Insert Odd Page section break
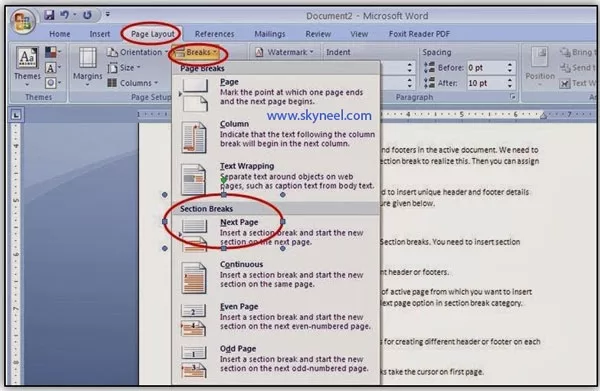600x391 pixels. [276, 361]
